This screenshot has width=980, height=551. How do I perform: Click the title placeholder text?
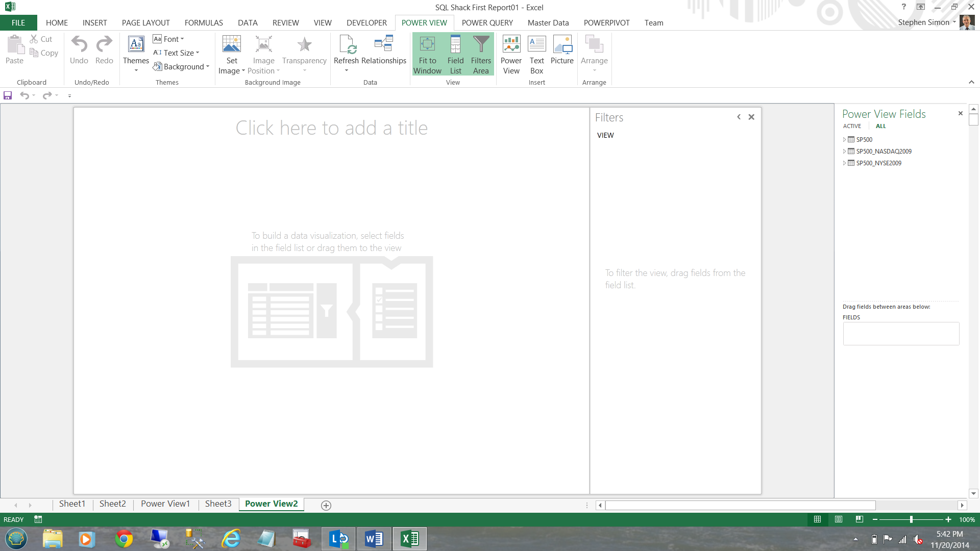(x=332, y=128)
